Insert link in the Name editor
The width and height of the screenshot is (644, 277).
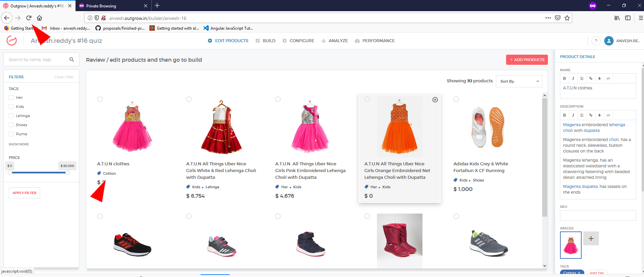point(591,78)
